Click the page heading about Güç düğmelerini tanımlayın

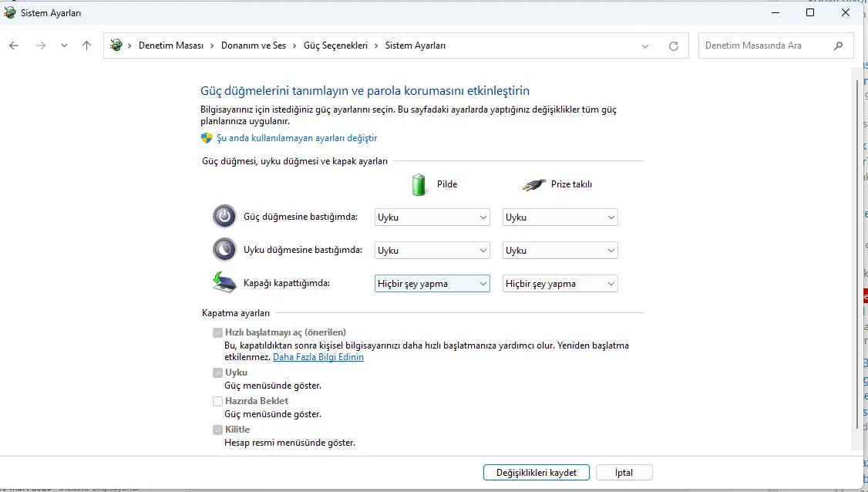click(365, 90)
